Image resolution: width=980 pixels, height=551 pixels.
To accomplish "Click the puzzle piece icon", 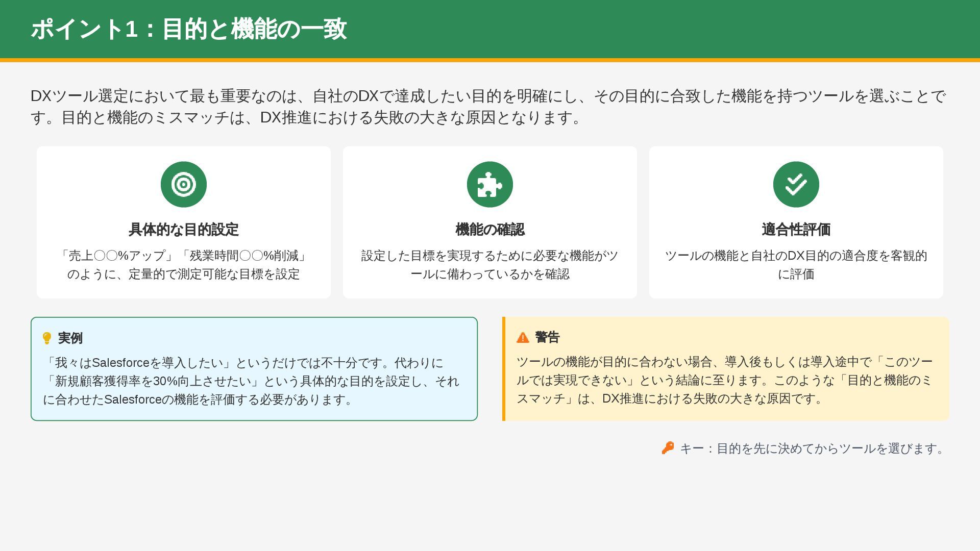I will pos(490,185).
